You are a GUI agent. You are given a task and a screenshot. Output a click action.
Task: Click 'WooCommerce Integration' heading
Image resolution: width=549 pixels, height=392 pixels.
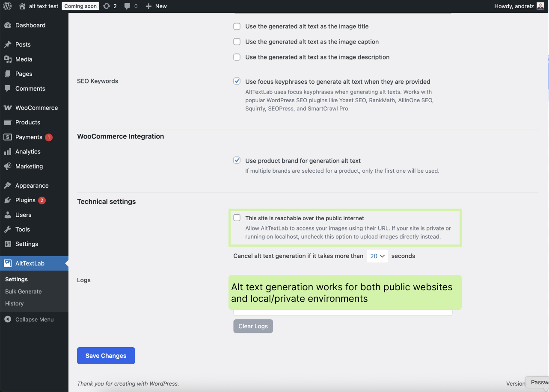tap(121, 136)
